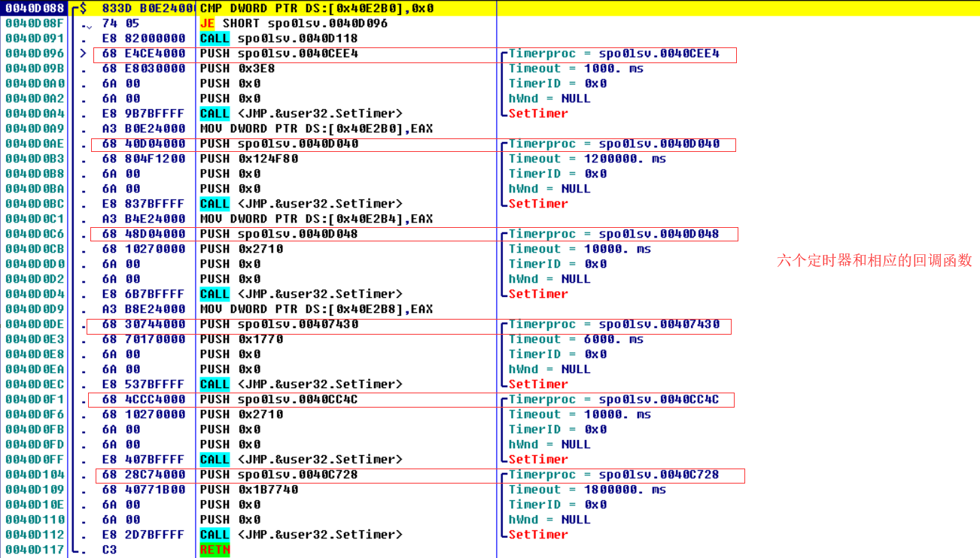Select the highlighted CMP DWORD PTR instruction

coord(316,8)
